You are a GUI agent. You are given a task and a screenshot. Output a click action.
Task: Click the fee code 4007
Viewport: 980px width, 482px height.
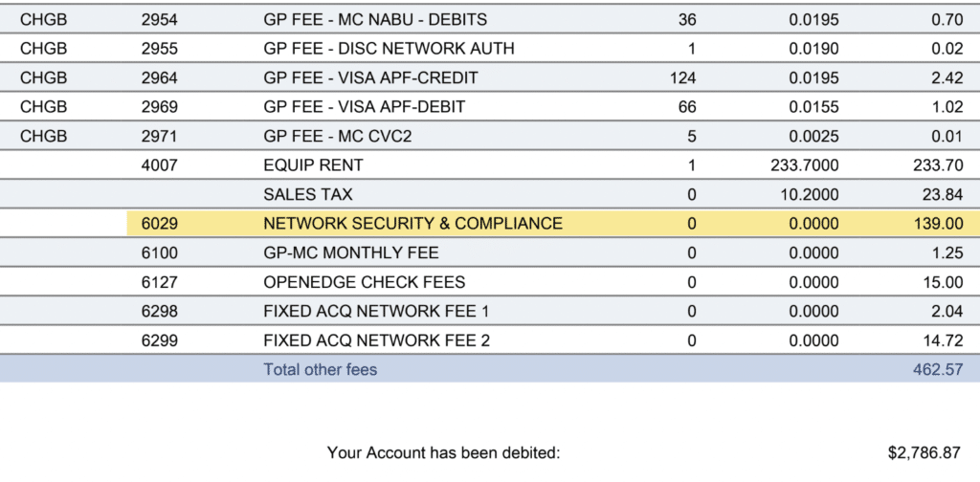159,165
